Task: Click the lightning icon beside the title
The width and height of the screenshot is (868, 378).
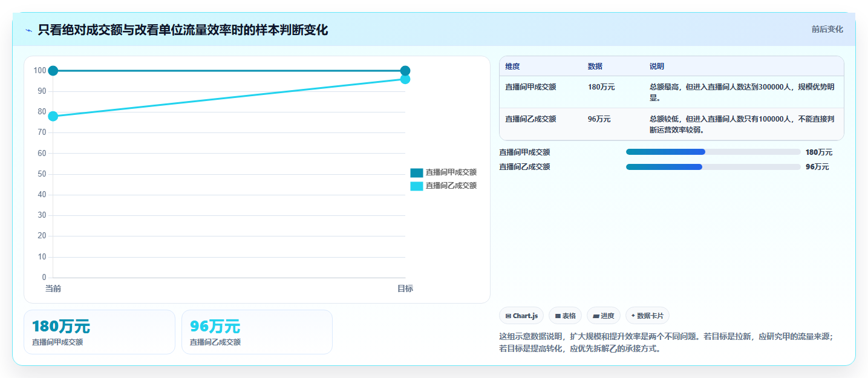Action: coord(28,30)
